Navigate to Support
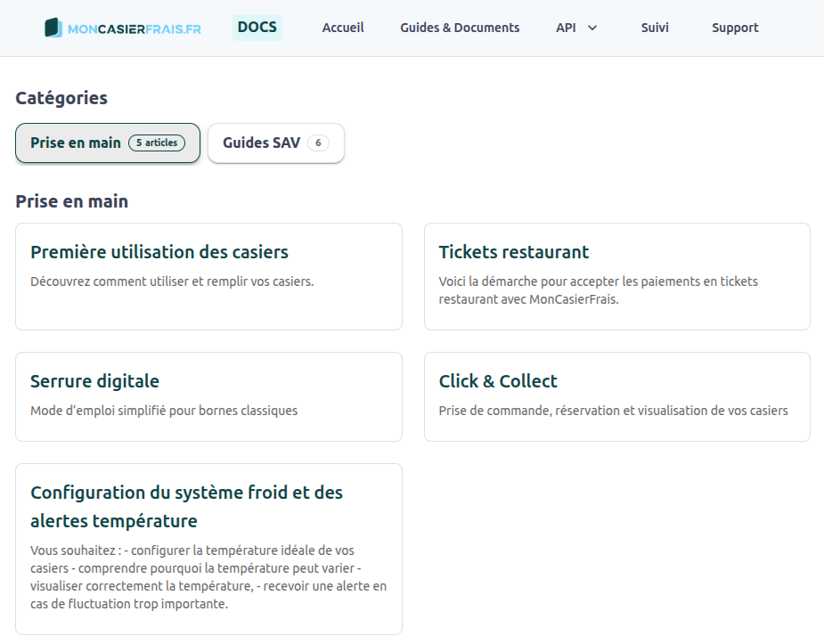Image resolution: width=824 pixels, height=644 pixels. pyautogui.click(x=735, y=28)
